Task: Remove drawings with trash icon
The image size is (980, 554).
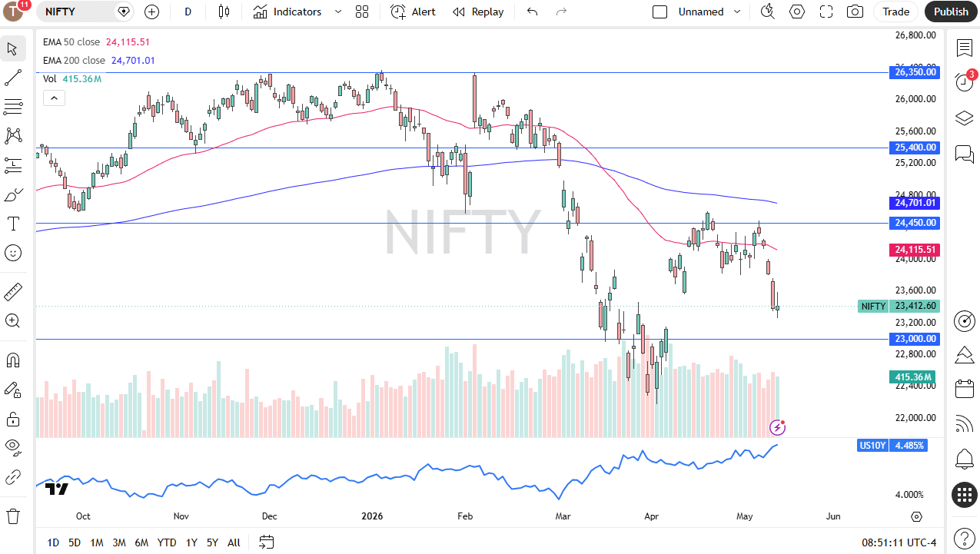Action: click(x=13, y=515)
